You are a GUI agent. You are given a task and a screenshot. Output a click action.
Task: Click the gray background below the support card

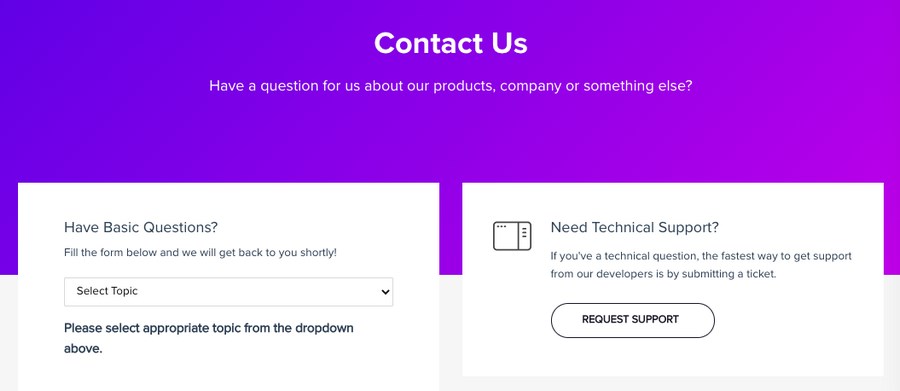coord(673,384)
